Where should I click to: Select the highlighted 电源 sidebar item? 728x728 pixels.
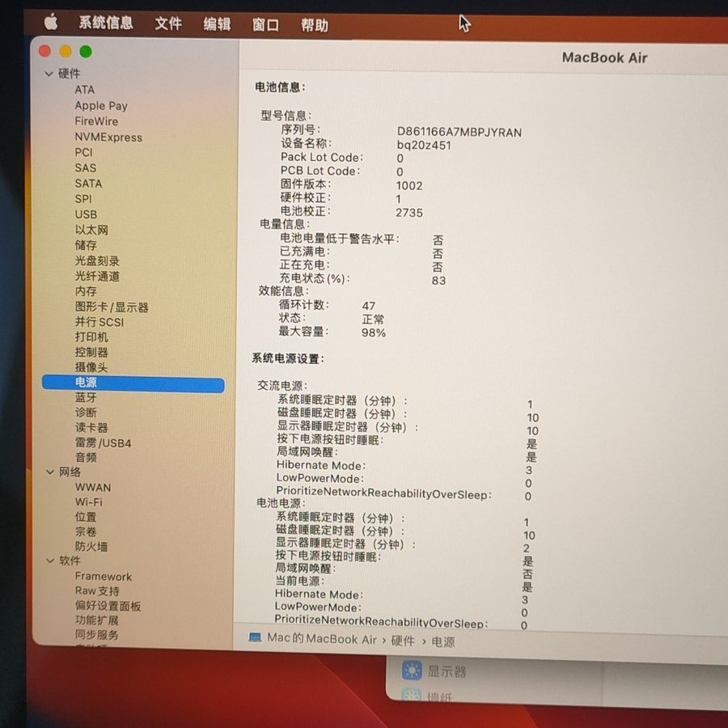pos(133,383)
